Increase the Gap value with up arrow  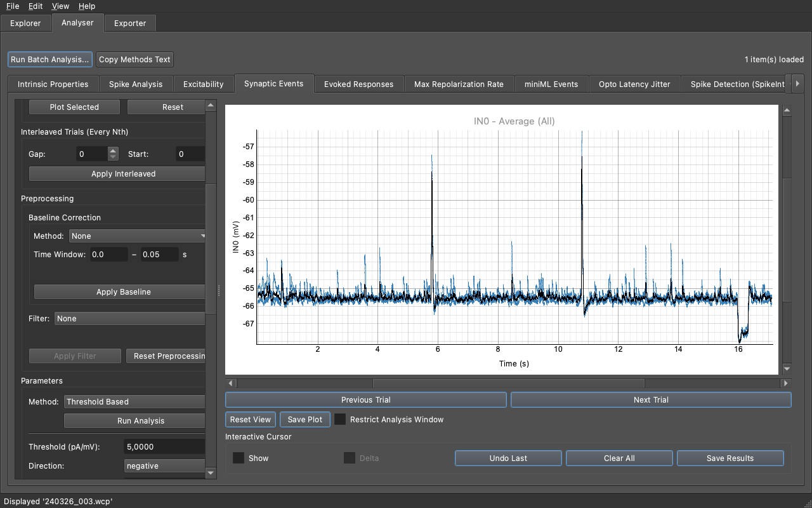pyautogui.click(x=113, y=150)
